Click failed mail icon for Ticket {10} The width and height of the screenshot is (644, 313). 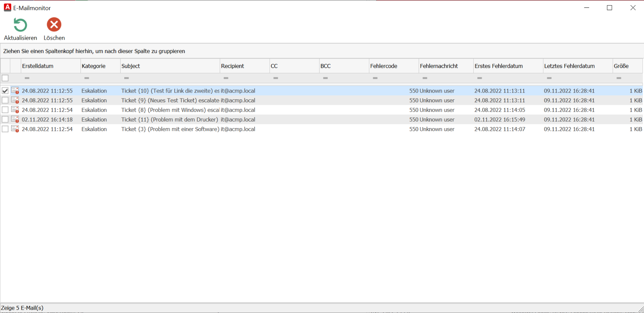point(15,91)
